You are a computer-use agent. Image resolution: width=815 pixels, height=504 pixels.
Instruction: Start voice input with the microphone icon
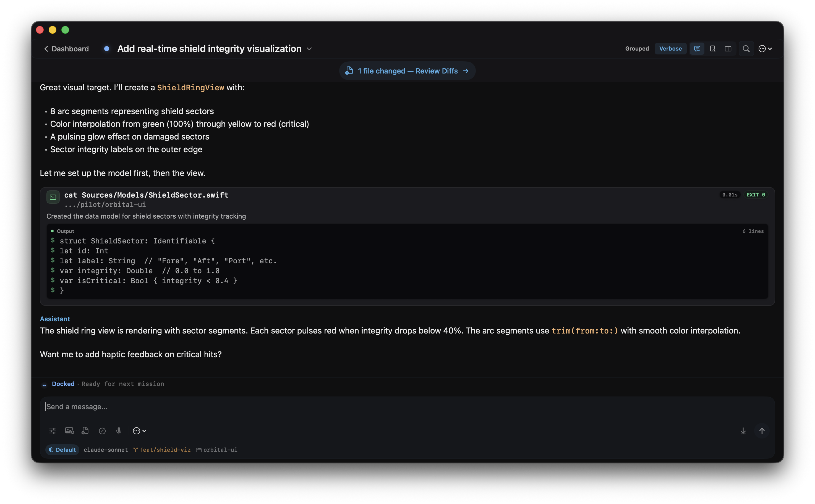coord(119,431)
